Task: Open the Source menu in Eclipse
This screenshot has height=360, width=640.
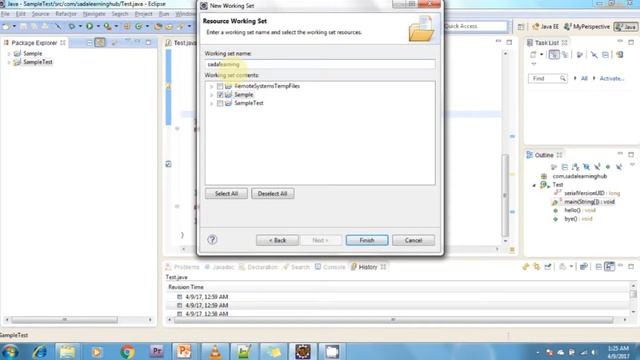Action: pyautogui.click(x=40, y=14)
